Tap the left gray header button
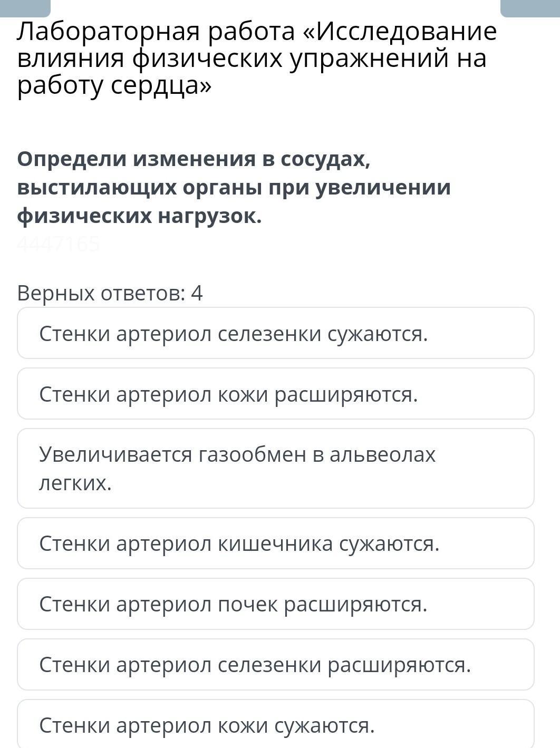The image size is (560, 748). (x=25, y=7)
